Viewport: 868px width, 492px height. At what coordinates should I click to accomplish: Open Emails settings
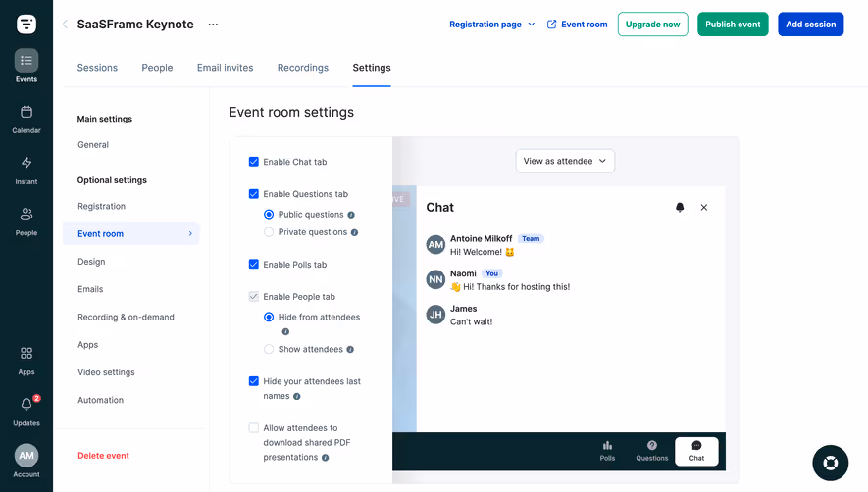point(90,289)
